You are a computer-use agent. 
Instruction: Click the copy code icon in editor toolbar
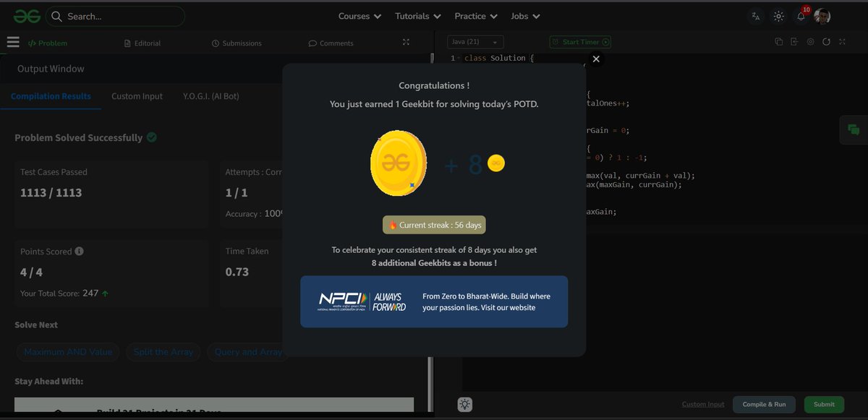(x=779, y=42)
